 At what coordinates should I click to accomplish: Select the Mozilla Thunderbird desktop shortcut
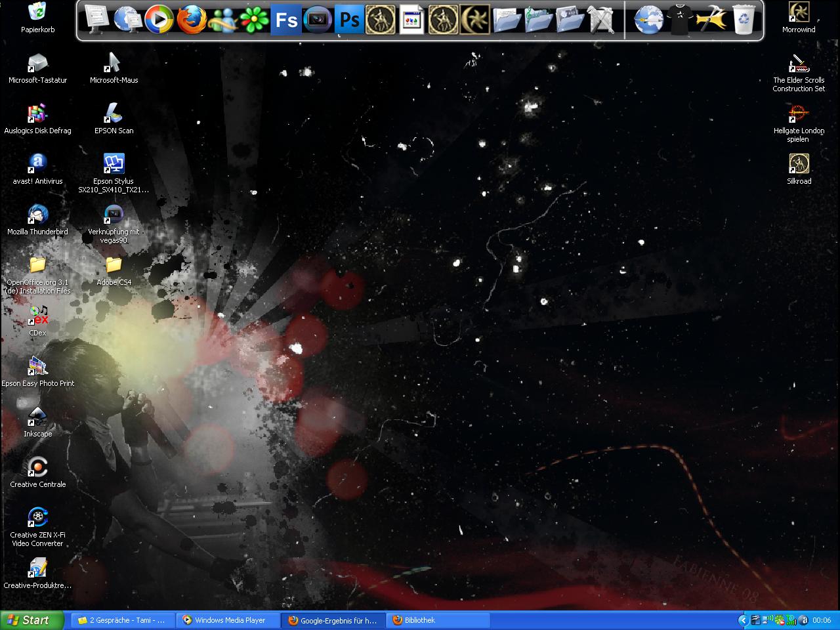pos(38,219)
